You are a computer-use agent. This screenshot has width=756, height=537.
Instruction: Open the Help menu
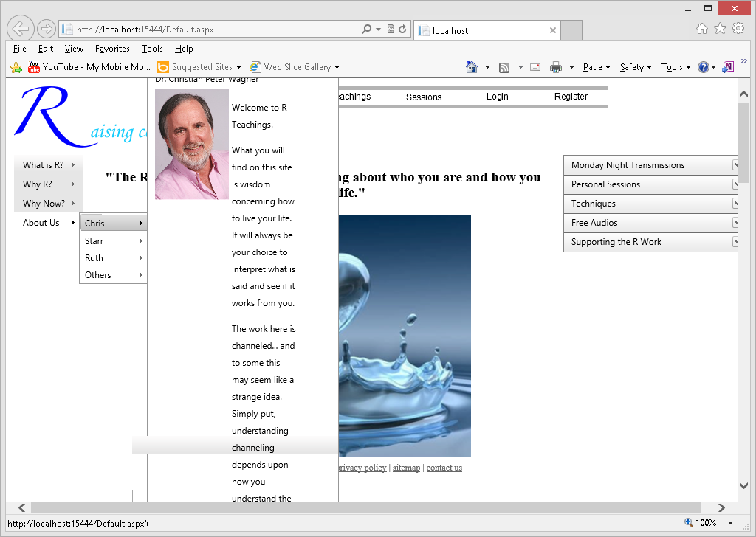(x=184, y=49)
